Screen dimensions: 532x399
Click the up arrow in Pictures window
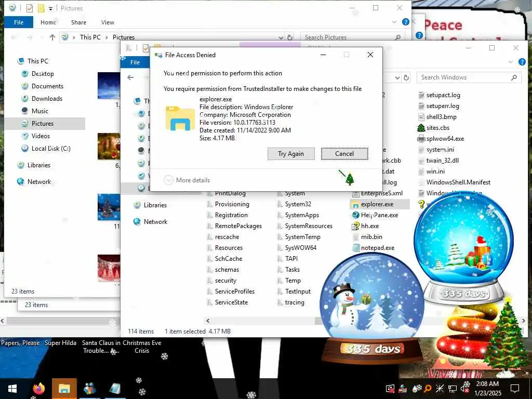52,37
